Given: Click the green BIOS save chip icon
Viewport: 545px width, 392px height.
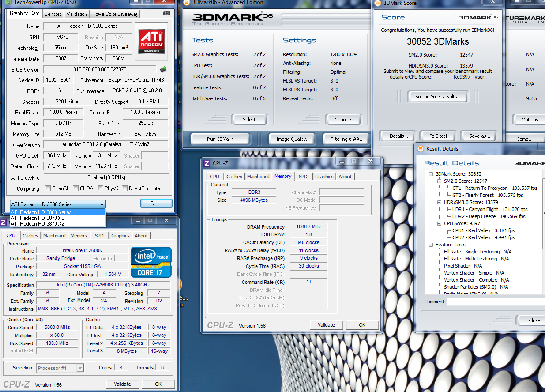Looking at the screenshot, I should [x=163, y=69].
